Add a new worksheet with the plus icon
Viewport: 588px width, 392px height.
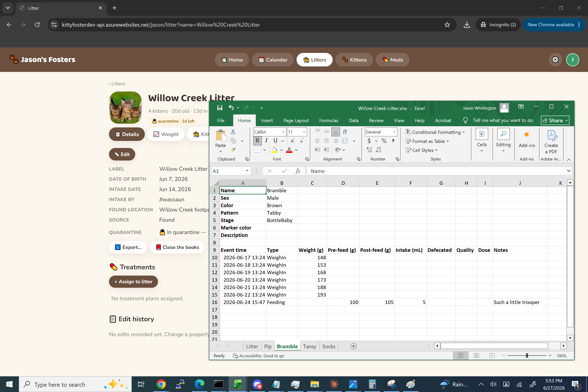354,346
